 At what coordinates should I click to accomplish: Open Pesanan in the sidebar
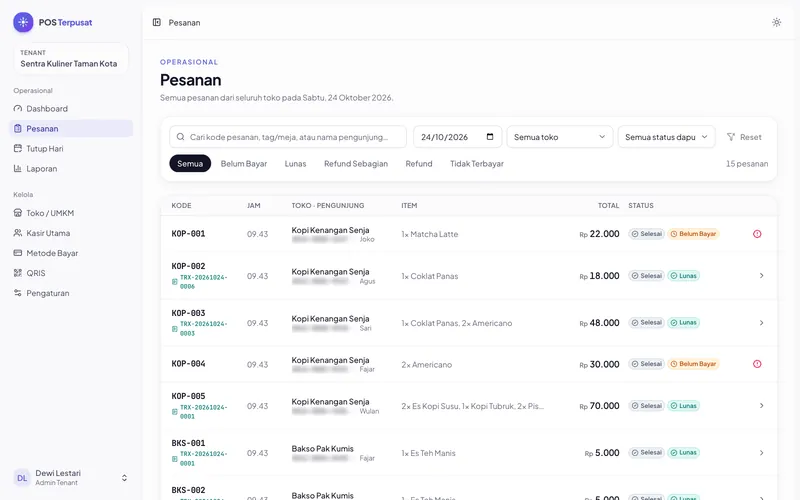click(71, 129)
